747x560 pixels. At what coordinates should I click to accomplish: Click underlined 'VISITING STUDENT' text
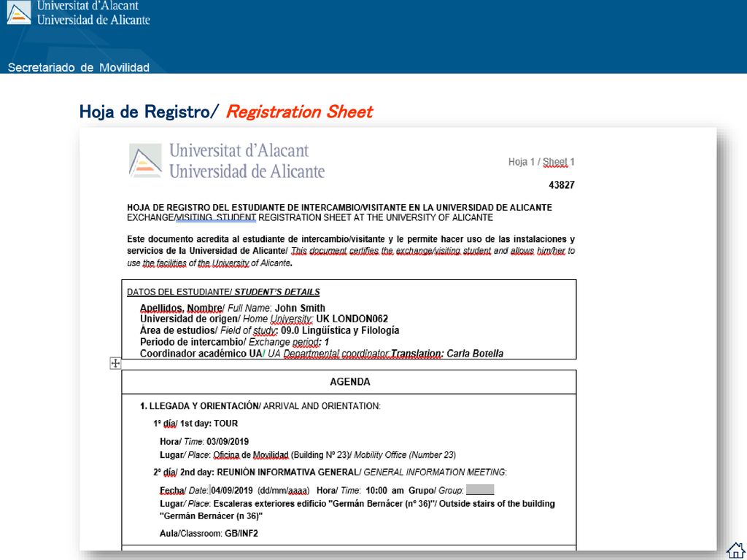216,218
